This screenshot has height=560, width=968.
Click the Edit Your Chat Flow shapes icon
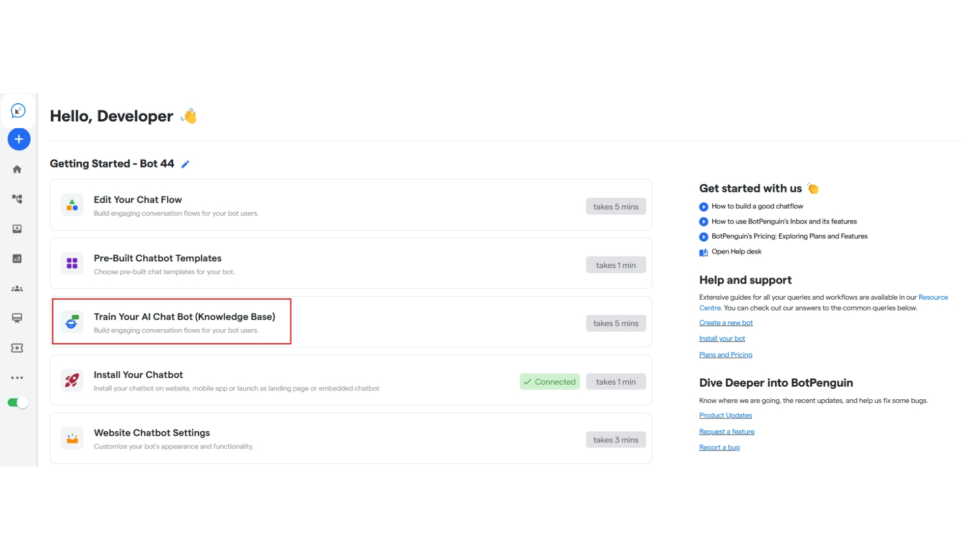coord(72,205)
